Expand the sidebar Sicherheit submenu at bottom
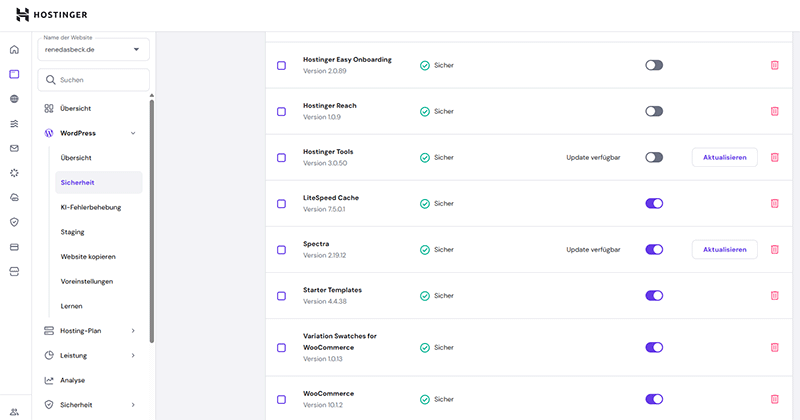This screenshot has width=800, height=420. 133,405
